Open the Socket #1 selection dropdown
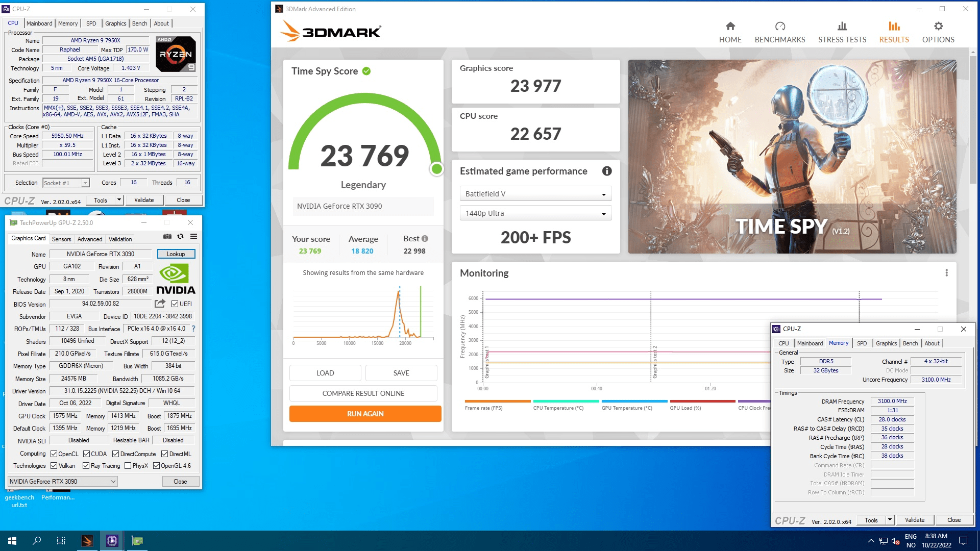 pyautogui.click(x=66, y=183)
